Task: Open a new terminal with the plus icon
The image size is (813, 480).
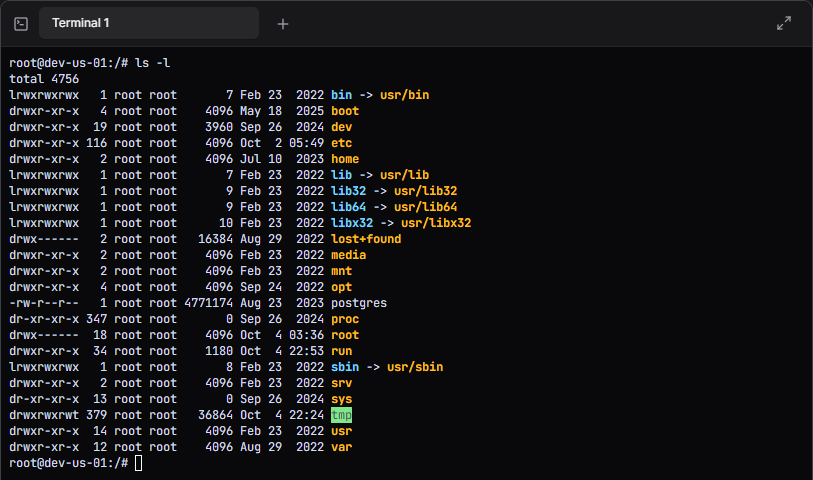Action: pyautogui.click(x=283, y=24)
